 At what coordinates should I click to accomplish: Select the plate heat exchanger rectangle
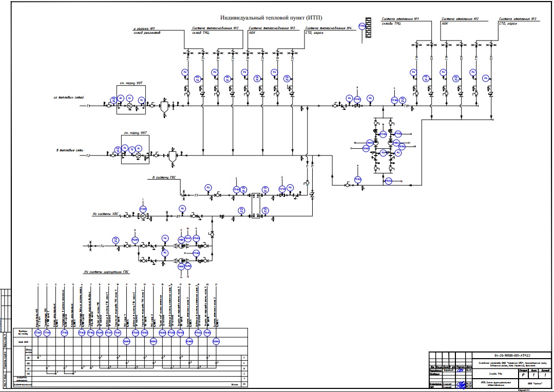256,206
